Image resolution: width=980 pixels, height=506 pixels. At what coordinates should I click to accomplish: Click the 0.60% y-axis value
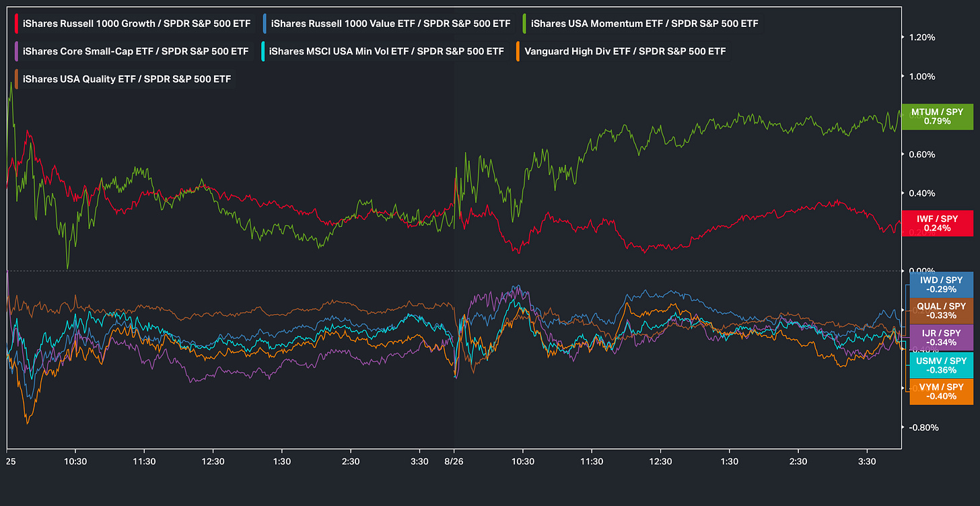tap(921, 155)
